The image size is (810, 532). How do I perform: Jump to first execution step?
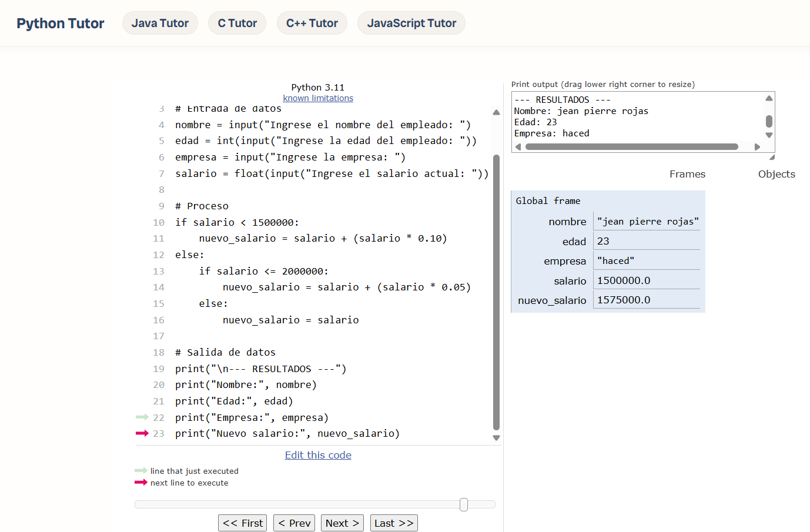242,523
